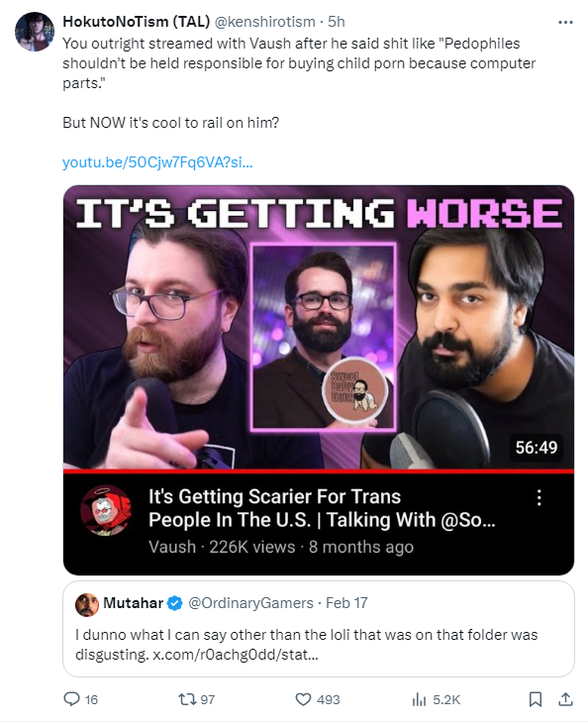
Task: Open HokutoNoTism profile avatar
Action: (x=35, y=32)
